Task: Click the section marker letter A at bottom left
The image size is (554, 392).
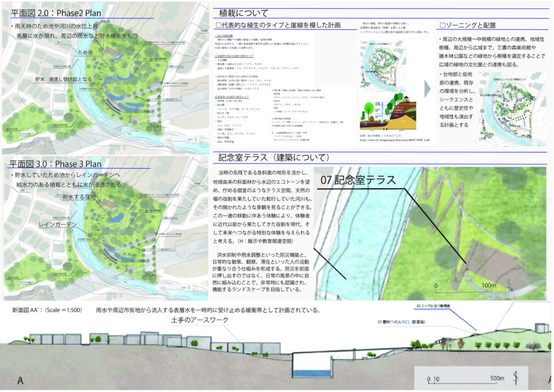Action: (x=19, y=381)
